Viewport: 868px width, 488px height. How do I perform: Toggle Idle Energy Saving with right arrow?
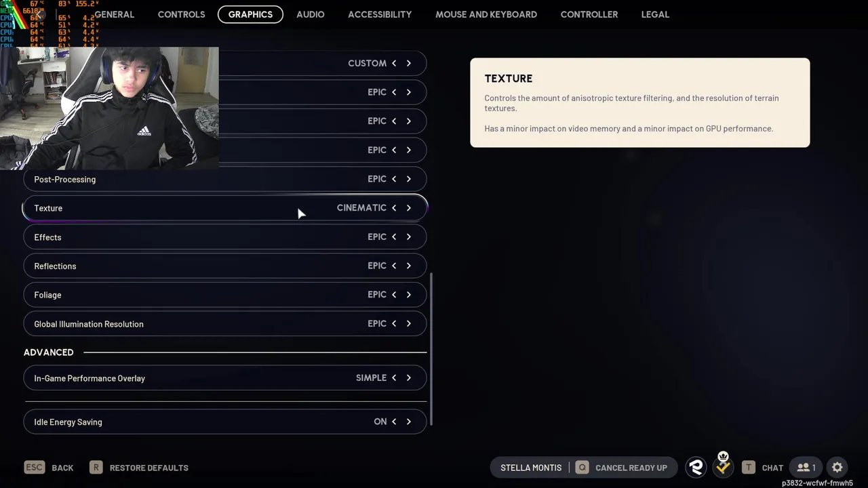pyautogui.click(x=409, y=422)
